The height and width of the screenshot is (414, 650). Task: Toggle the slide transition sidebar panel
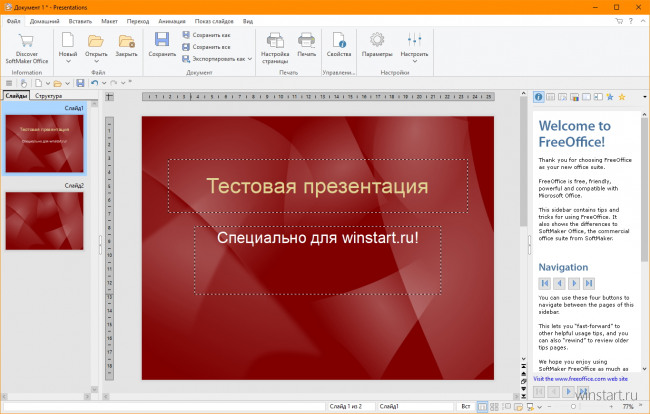[x=598, y=97]
